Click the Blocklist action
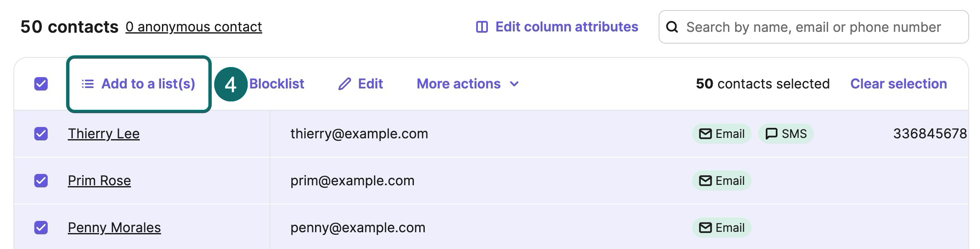 pyautogui.click(x=277, y=83)
